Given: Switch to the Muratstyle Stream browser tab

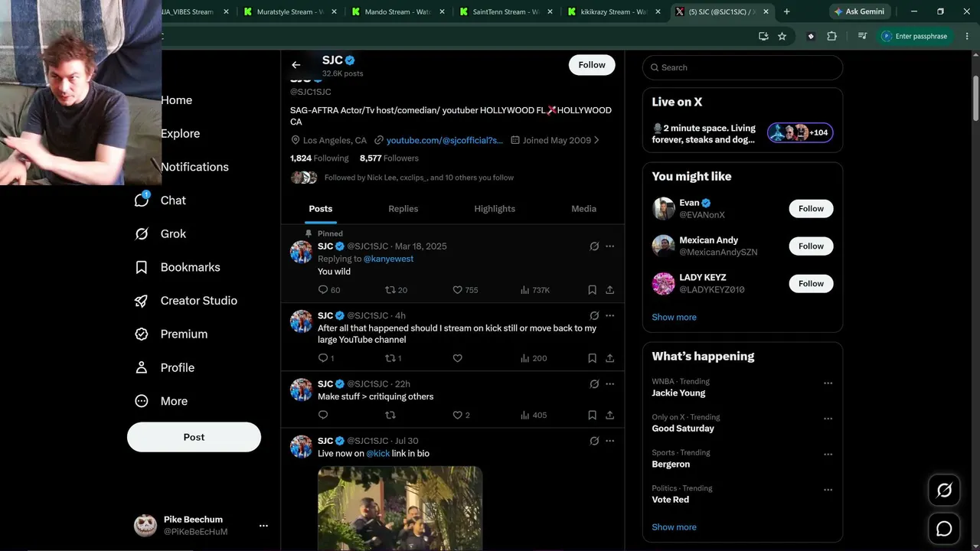Looking at the screenshot, I should coord(289,11).
